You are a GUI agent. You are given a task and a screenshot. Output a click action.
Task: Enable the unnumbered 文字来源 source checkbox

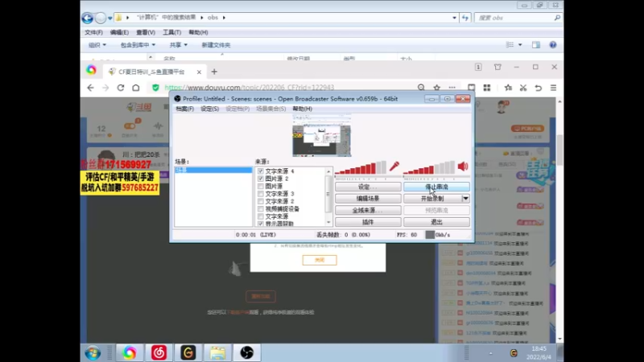(x=260, y=216)
